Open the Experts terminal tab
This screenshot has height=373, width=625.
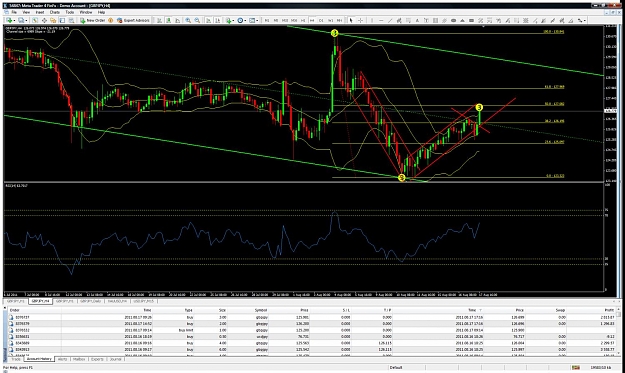[x=97, y=359]
